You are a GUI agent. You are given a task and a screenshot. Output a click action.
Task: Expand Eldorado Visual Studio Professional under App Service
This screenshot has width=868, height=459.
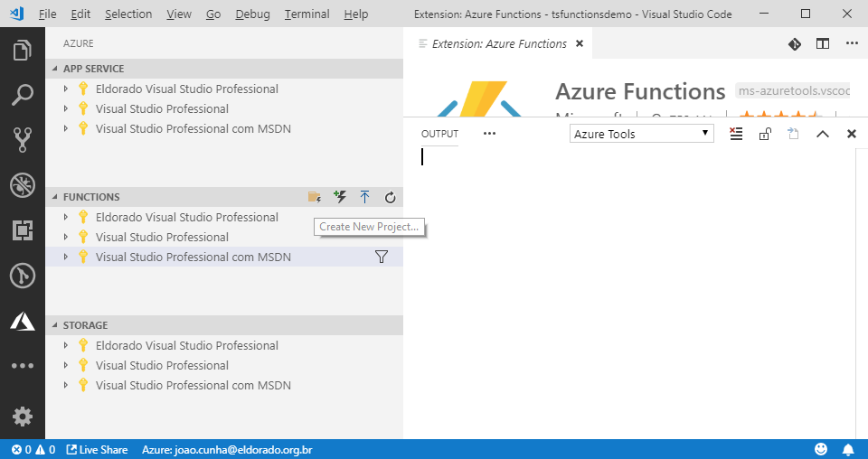coord(66,89)
